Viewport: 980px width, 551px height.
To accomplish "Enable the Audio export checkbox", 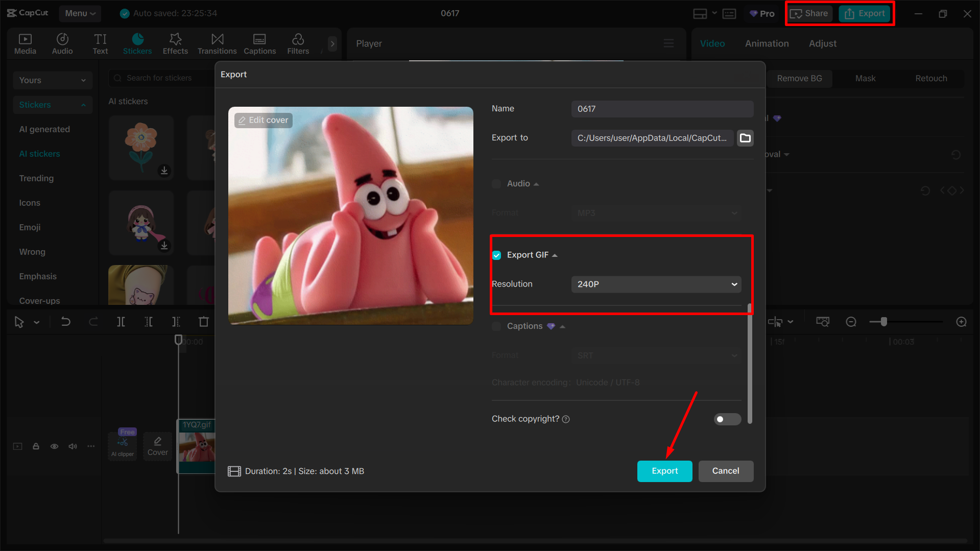I will (x=496, y=183).
